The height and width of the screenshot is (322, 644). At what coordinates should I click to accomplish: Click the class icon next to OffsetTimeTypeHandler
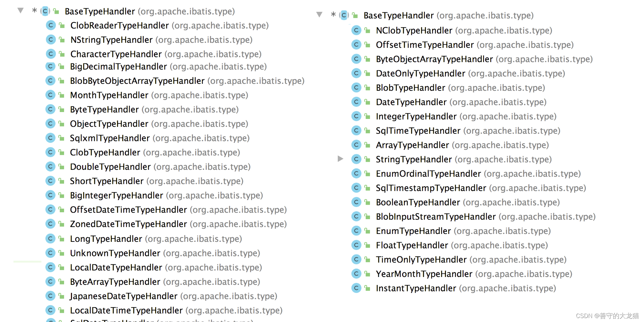click(356, 44)
